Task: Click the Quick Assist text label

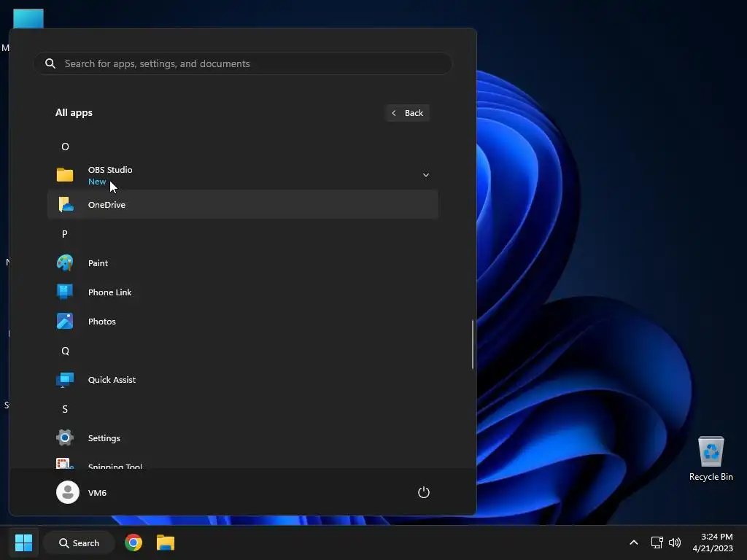Action: point(112,379)
